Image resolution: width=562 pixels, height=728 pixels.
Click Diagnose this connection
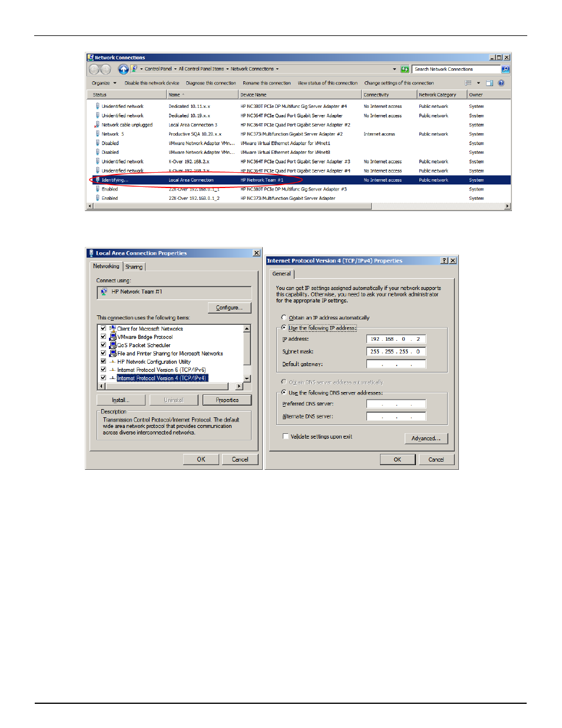click(x=211, y=83)
